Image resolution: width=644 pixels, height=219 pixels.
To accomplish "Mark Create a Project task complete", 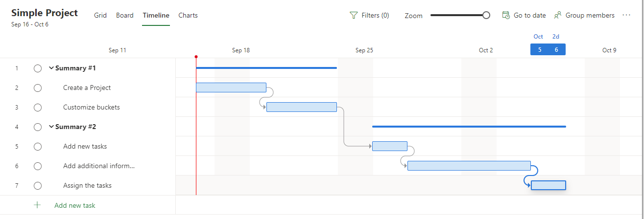I will coord(38,88).
